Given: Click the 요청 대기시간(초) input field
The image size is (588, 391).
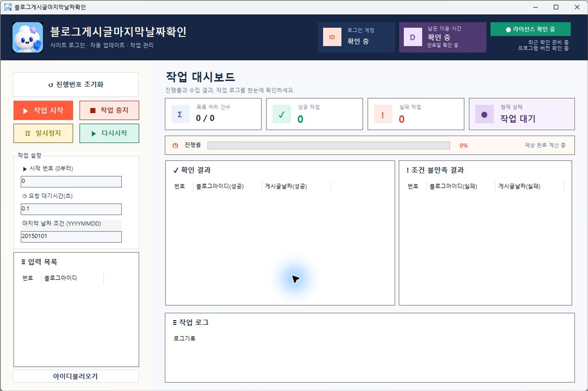Looking at the screenshot, I should (x=71, y=209).
